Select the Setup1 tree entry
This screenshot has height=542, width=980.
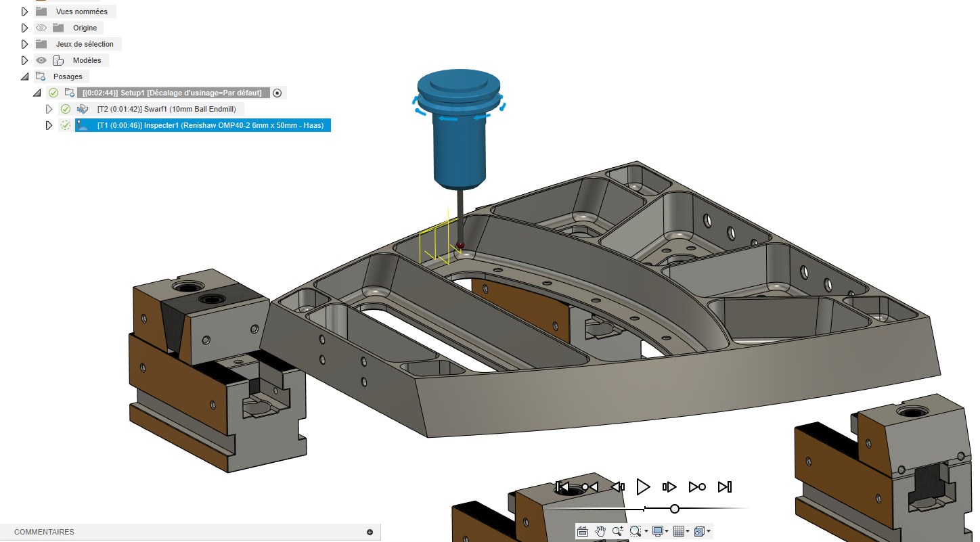click(x=172, y=93)
